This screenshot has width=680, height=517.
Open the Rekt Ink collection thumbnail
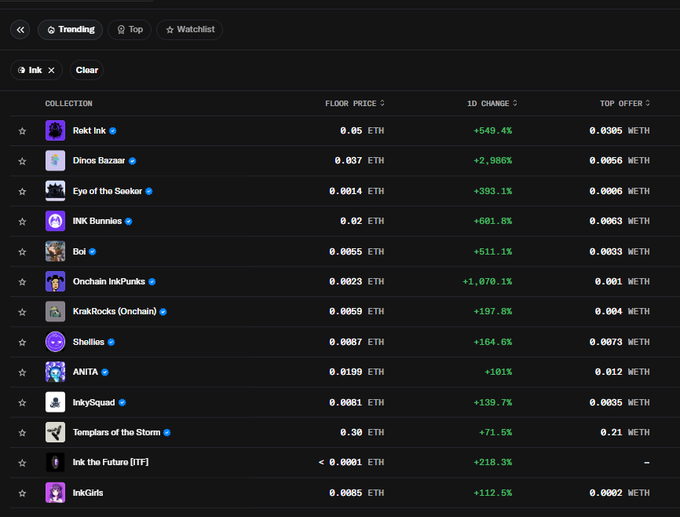[x=55, y=131]
